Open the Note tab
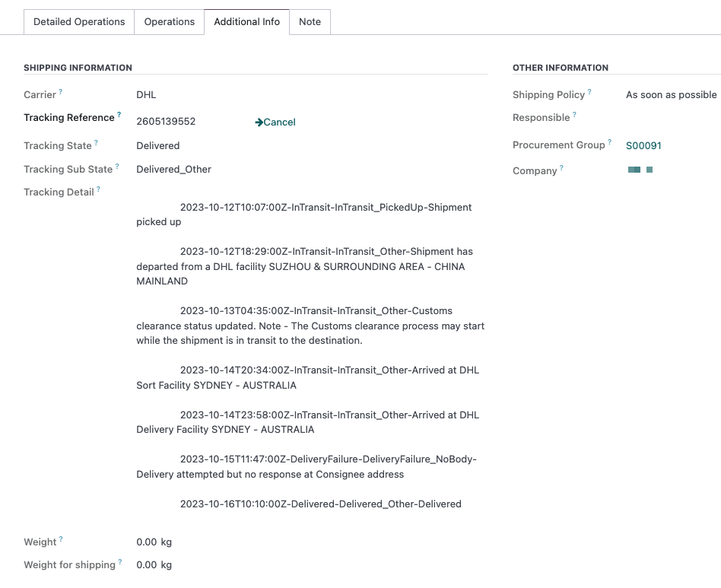Viewport: 721px width, 588px height. coord(310,21)
